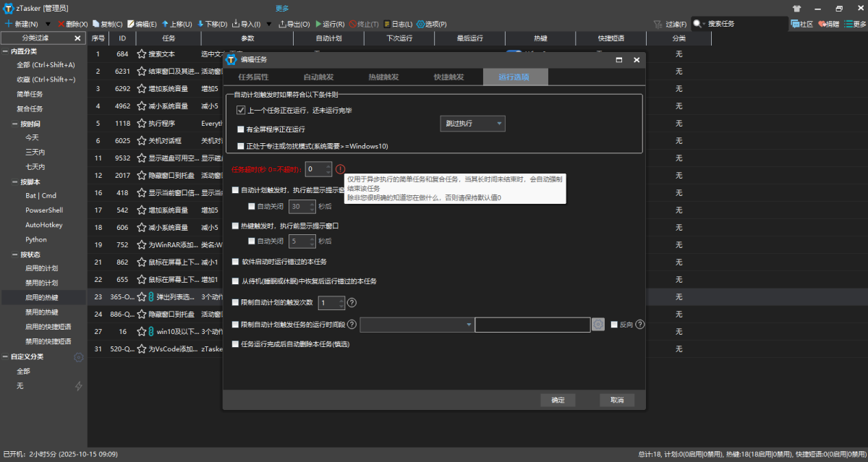Image resolution: width=868 pixels, height=462 pixels.
Task: Click the gear icon next to time period field
Action: point(598,325)
